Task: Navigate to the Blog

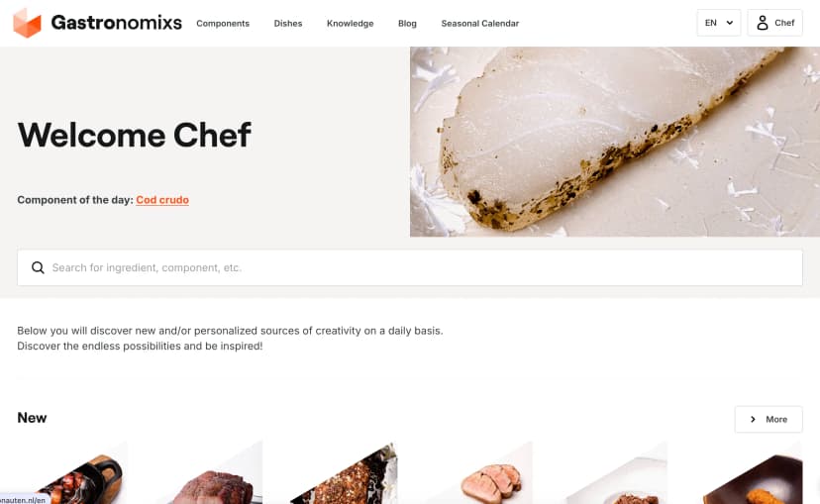Action: [x=407, y=24]
